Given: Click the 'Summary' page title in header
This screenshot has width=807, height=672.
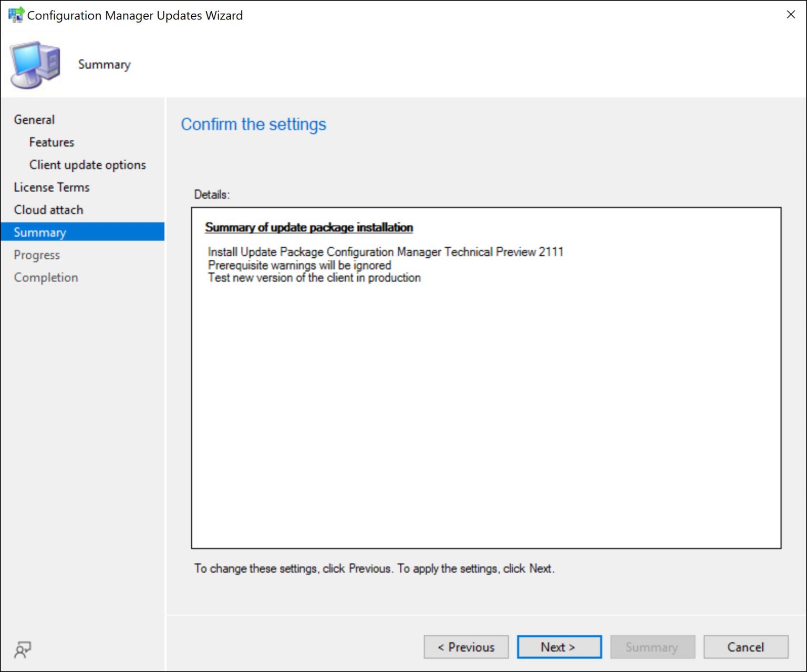Looking at the screenshot, I should (x=104, y=65).
